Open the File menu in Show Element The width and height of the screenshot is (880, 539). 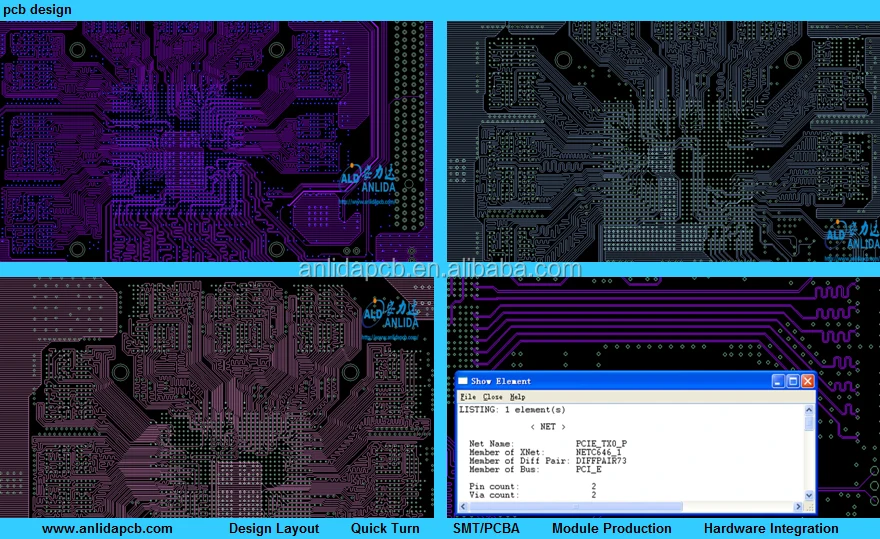pos(467,397)
